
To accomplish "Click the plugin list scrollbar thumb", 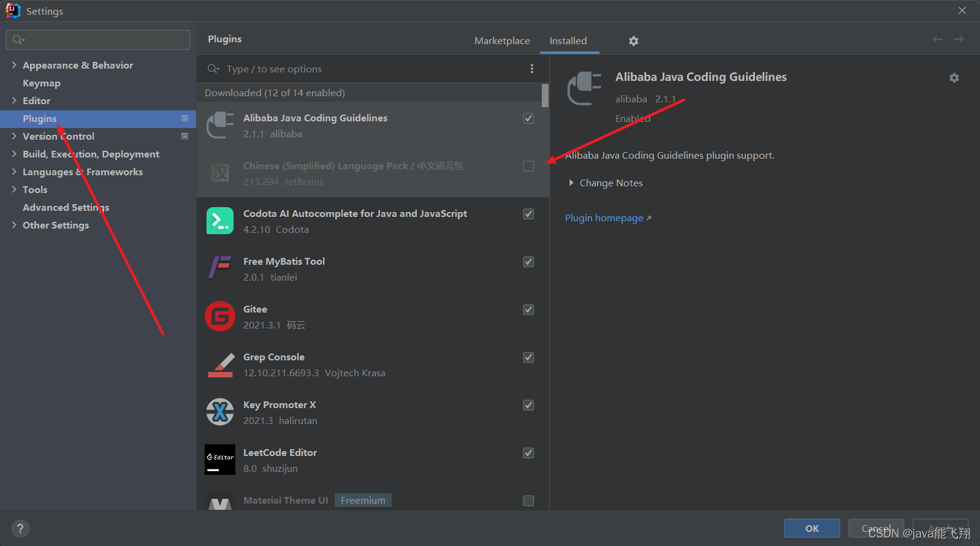I will [545, 95].
